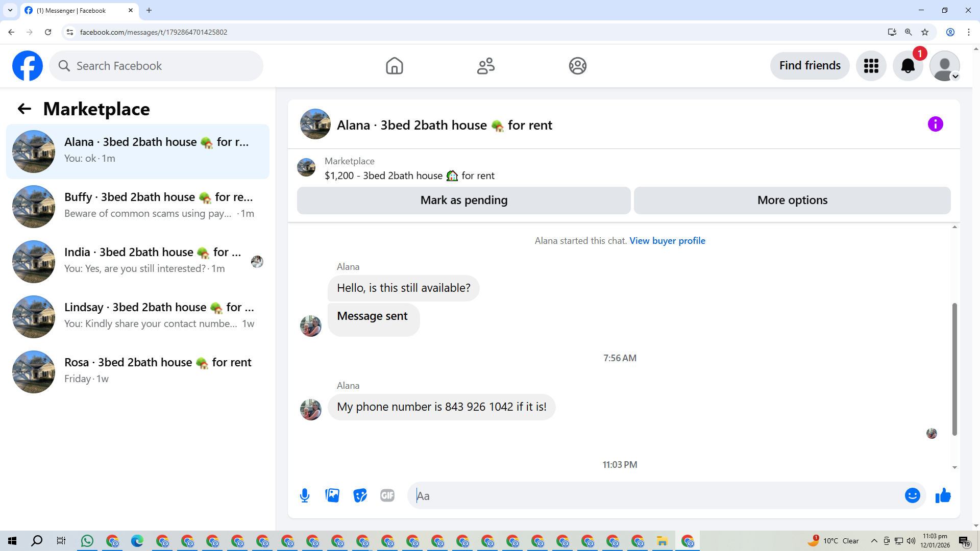The width and height of the screenshot is (980, 551).
Task: Go to Facebook Home tab
Action: point(394,66)
